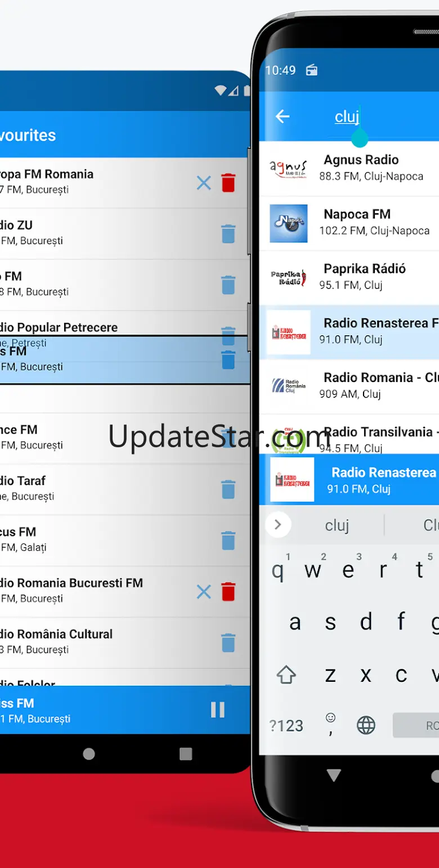Tap the a key on keyboard

pyautogui.click(x=295, y=622)
